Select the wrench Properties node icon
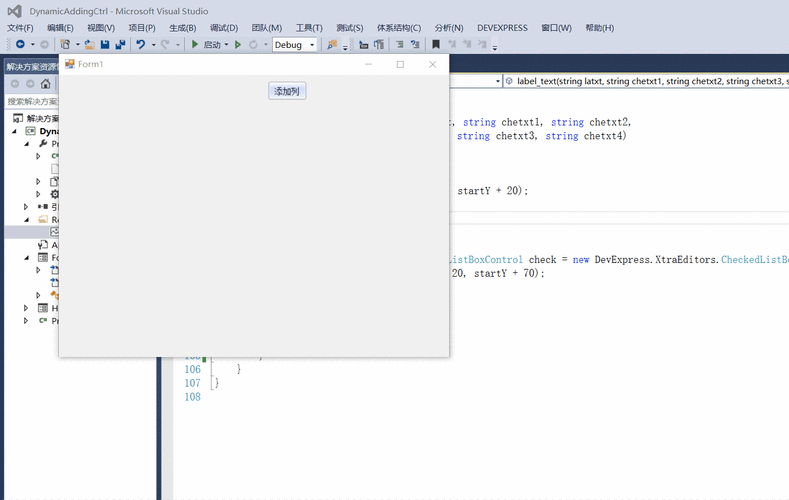Screen dimensions: 789x500 43,143
